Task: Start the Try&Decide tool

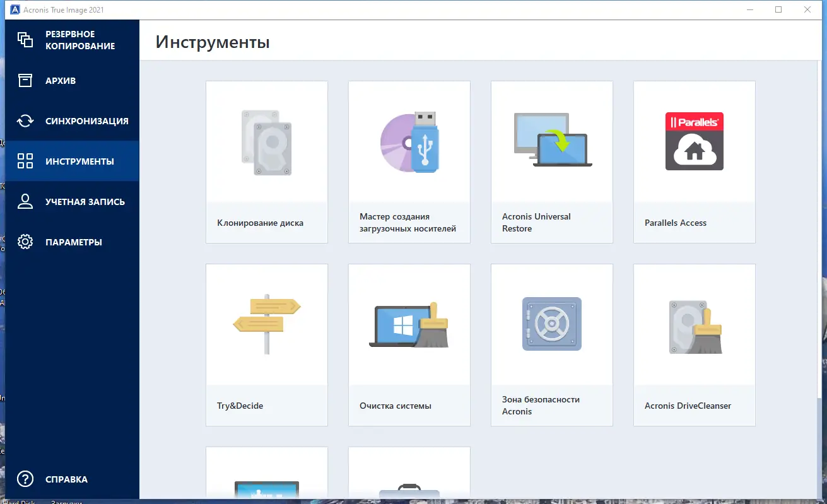Action: [266, 324]
